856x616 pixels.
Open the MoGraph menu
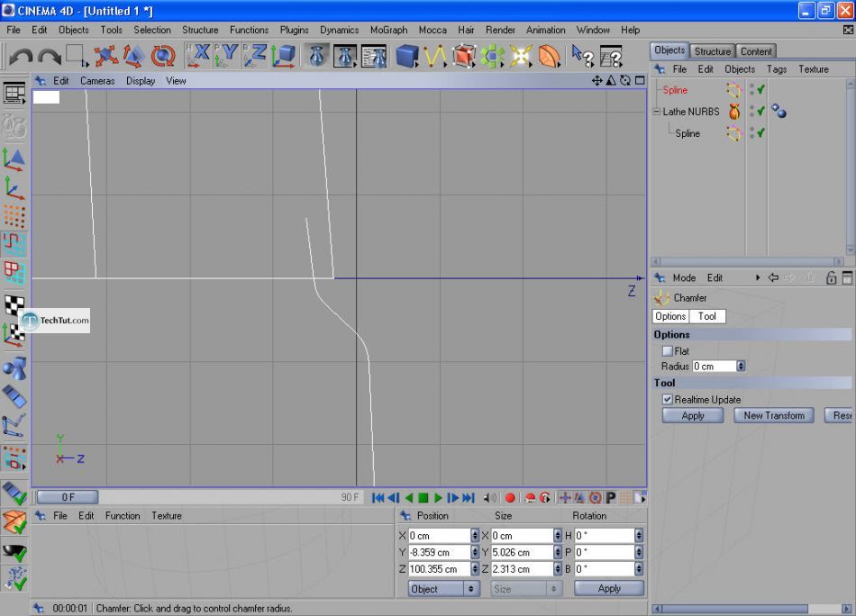(388, 30)
